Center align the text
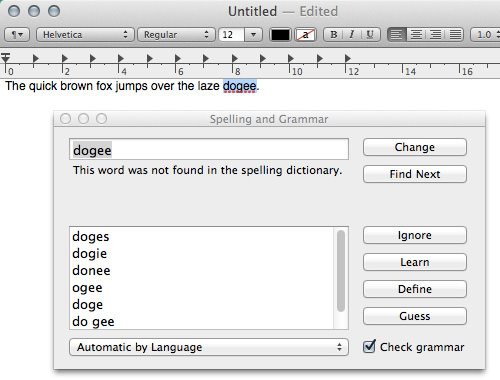 pos(416,35)
